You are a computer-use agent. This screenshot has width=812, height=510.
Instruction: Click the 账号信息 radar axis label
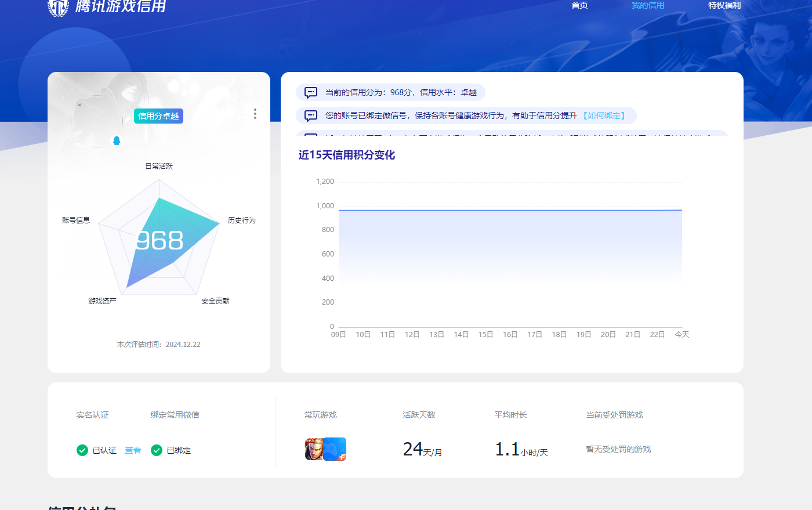pos(76,220)
